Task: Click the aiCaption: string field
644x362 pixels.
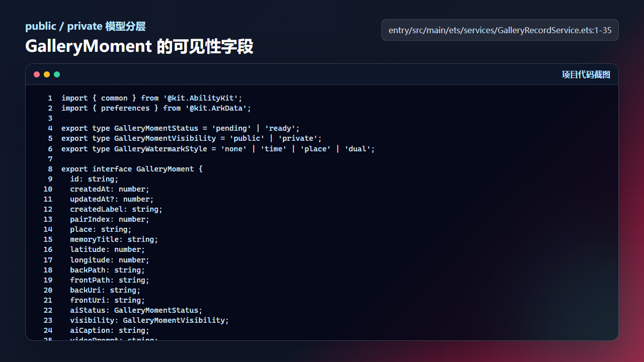Action: (110, 330)
